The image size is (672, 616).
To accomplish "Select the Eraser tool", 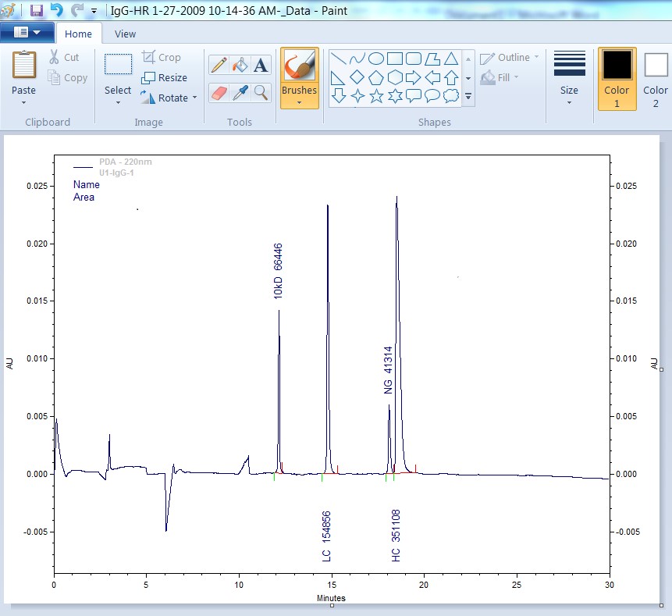I will pos(219,93).
